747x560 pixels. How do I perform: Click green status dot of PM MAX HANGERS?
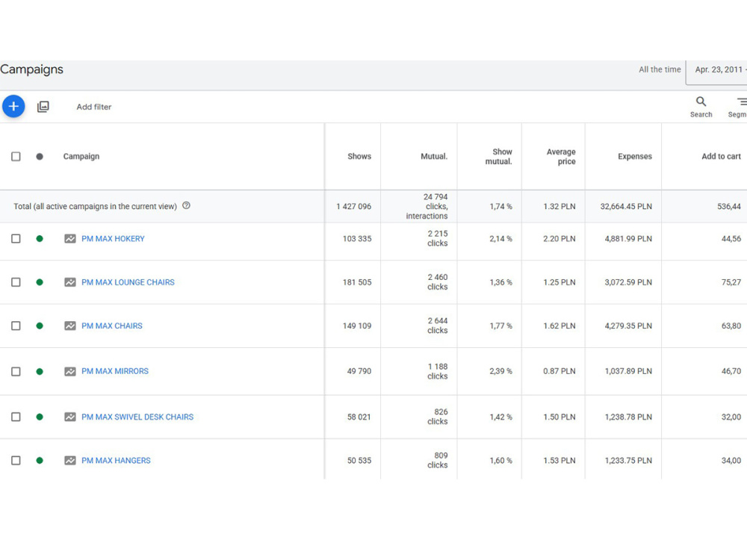40,461
